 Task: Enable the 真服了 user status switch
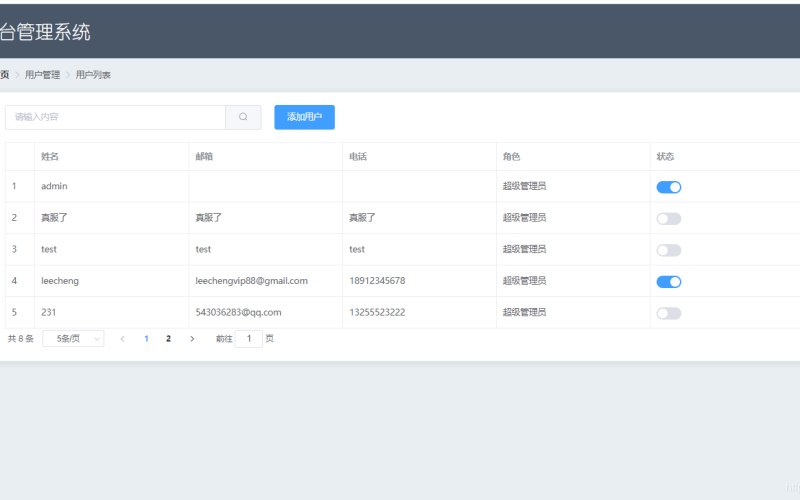click(668, 219)
